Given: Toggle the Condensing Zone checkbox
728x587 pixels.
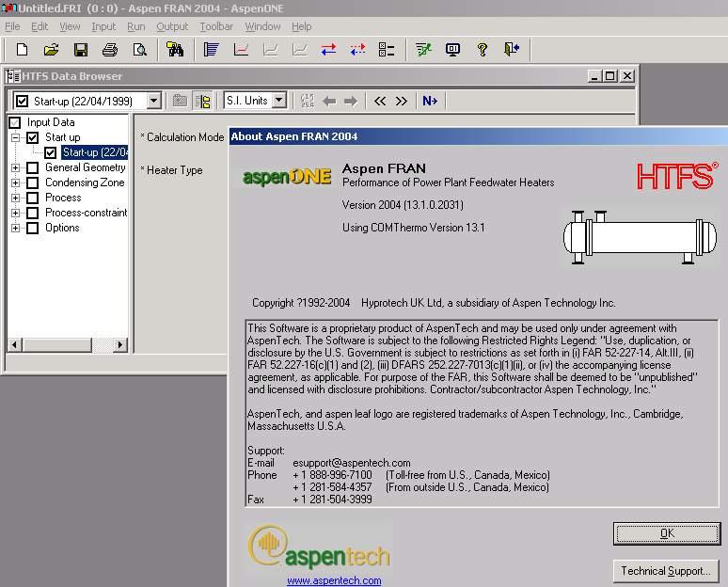Looking at the screenshot, I should [x=33, y=182].
